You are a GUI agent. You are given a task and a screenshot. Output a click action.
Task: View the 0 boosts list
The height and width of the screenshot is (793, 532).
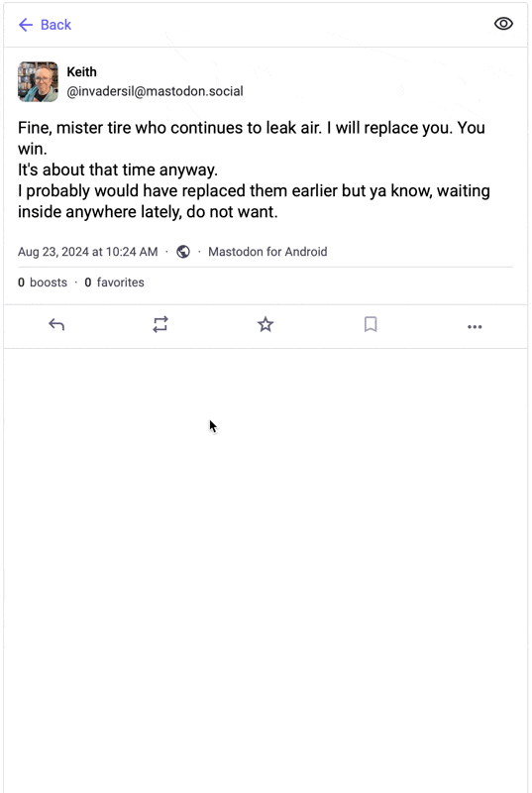[x=43, y=283]
